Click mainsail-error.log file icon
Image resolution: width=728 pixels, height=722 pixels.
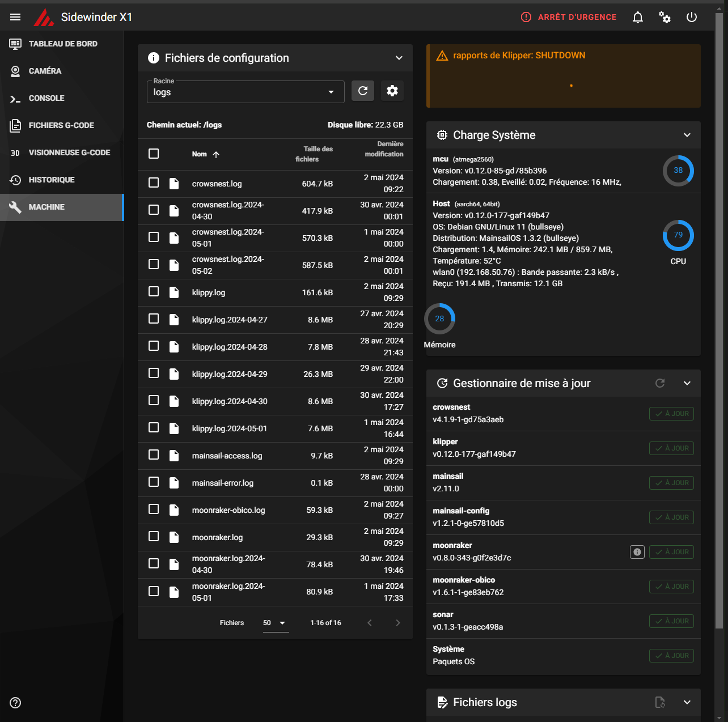coord(174,483)
